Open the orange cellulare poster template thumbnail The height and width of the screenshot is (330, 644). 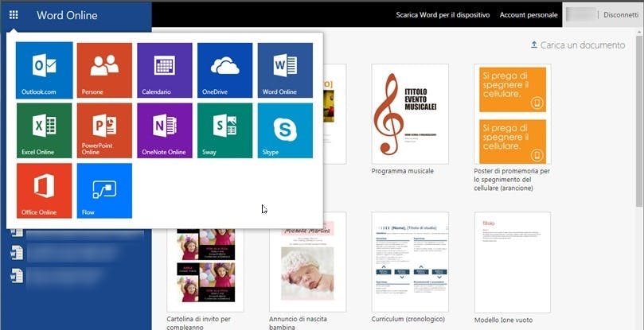coord(513,114)
